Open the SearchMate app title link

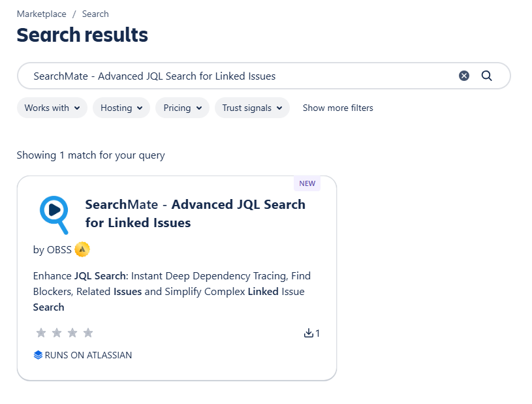[195, 213]
